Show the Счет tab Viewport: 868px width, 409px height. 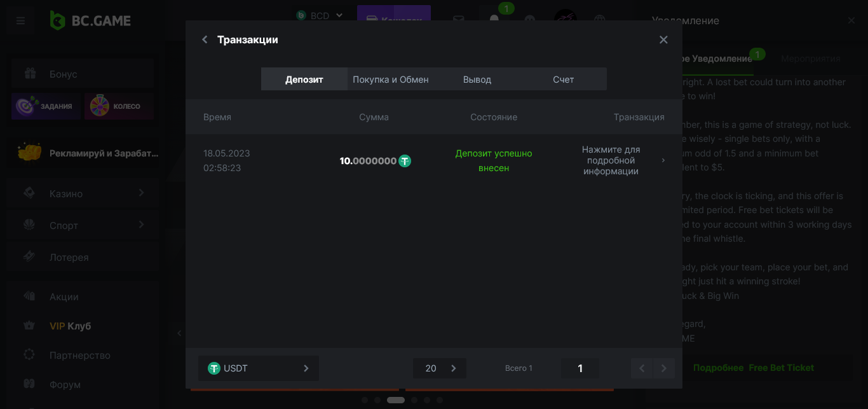[x=564, y=79]
